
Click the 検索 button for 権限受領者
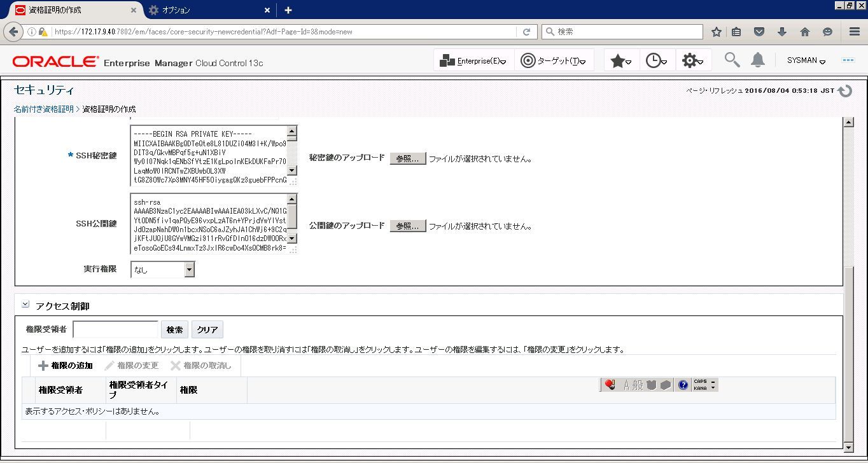pos(174,329)
